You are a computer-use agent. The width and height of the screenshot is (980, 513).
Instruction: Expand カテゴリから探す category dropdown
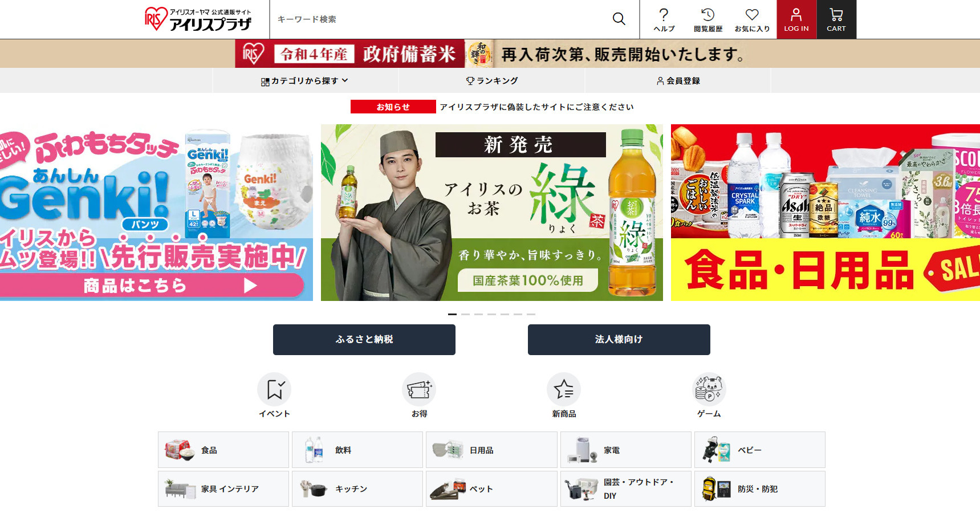(305, 81)
